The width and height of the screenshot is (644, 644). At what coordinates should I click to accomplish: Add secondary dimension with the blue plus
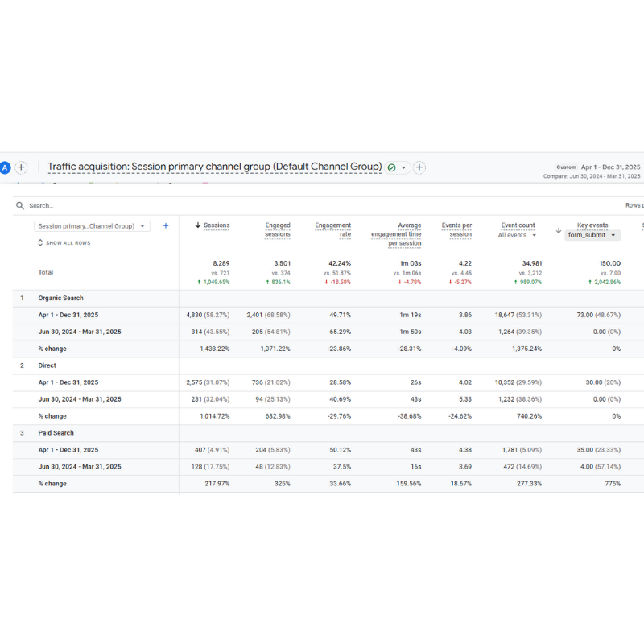pos(166,226)
